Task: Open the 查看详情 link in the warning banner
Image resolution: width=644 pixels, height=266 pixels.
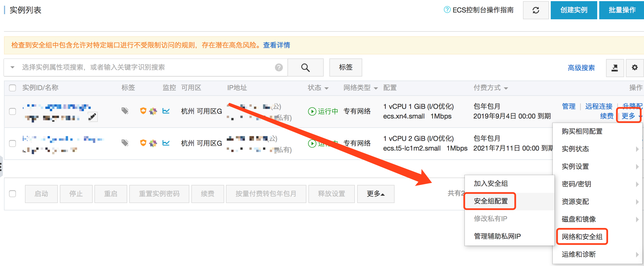Action: pos(276,45)
